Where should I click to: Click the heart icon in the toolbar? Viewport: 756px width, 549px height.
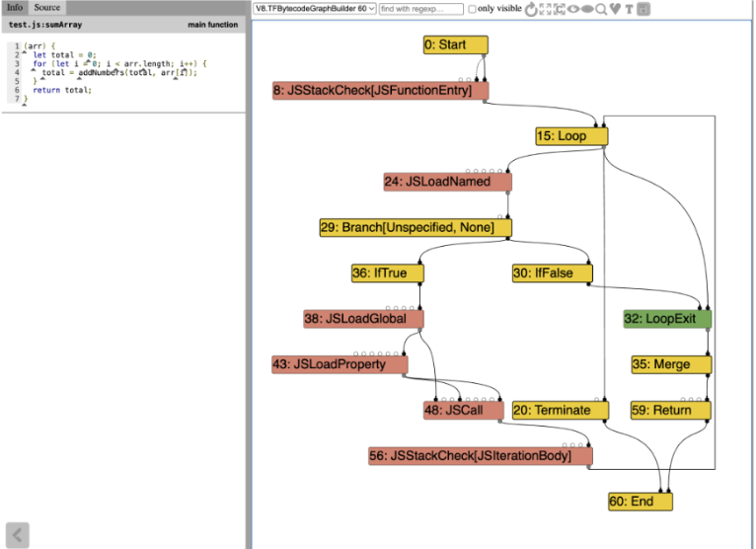point(615,9)
